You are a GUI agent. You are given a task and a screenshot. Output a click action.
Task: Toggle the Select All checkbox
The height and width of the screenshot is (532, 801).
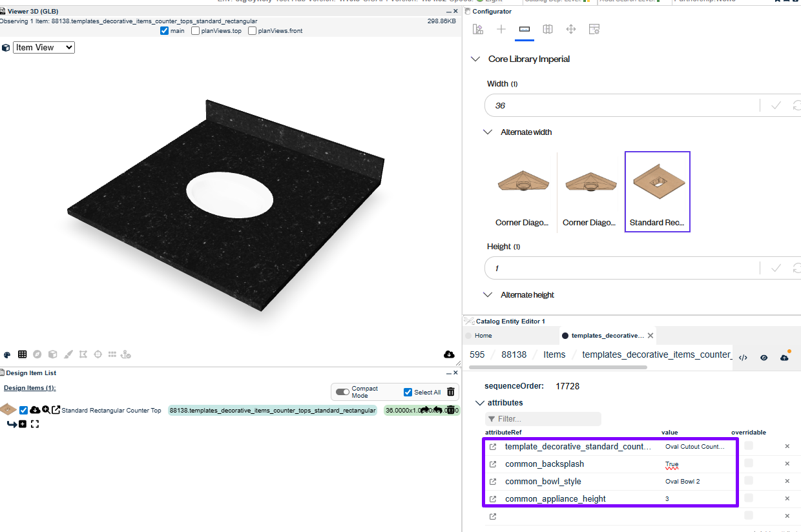(408, 392)
